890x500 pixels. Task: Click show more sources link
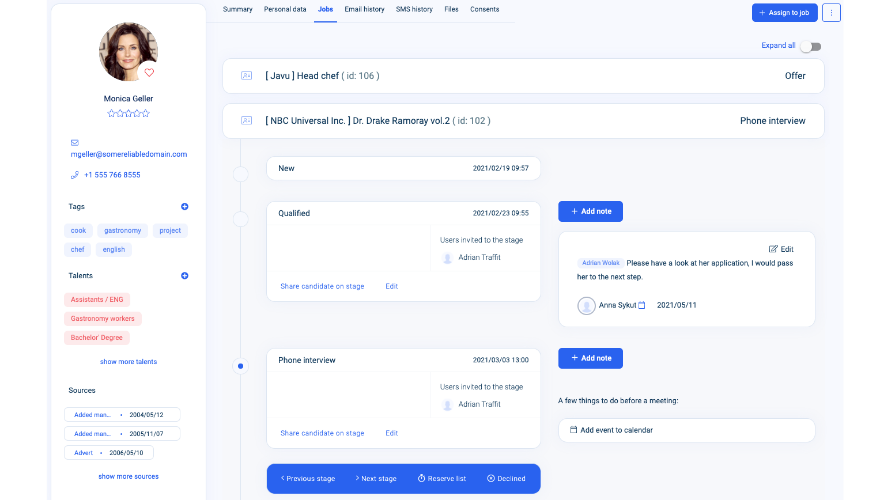[x=128, y=477]
